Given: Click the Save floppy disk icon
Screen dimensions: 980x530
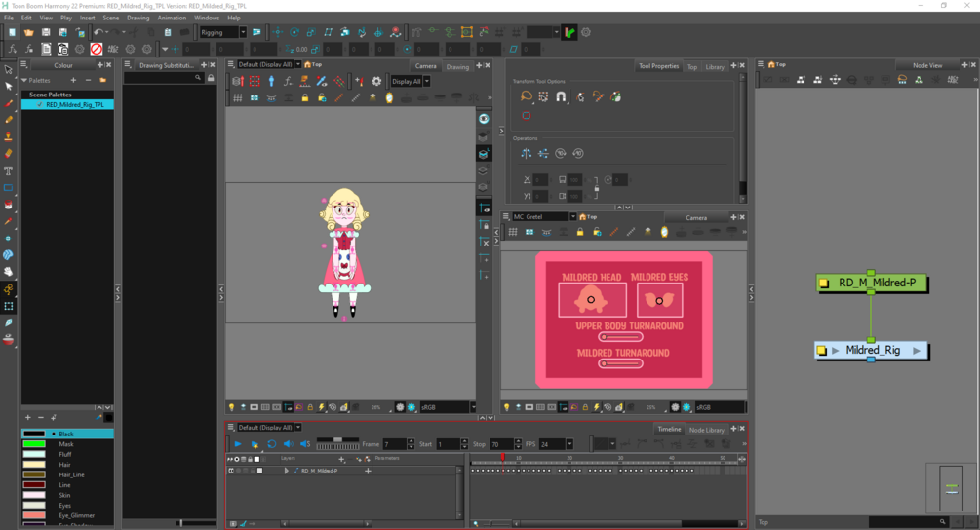Looking at the screenshot, I should point(46,32).
